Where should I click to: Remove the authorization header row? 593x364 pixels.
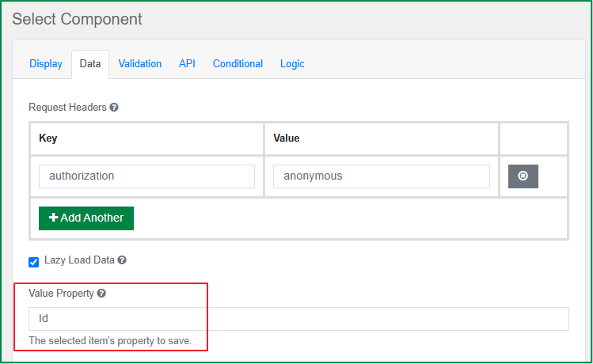coord(523,176)
